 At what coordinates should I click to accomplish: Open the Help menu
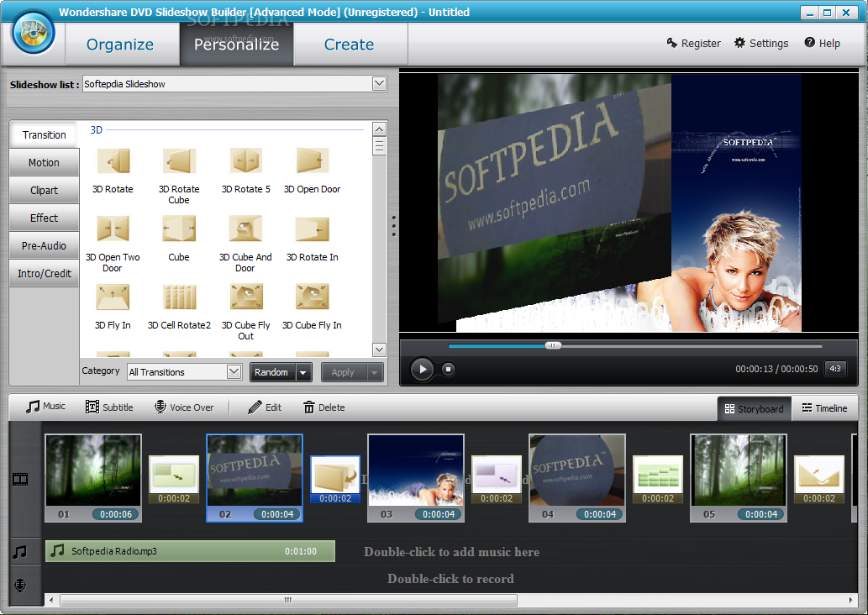coord(822,43)
